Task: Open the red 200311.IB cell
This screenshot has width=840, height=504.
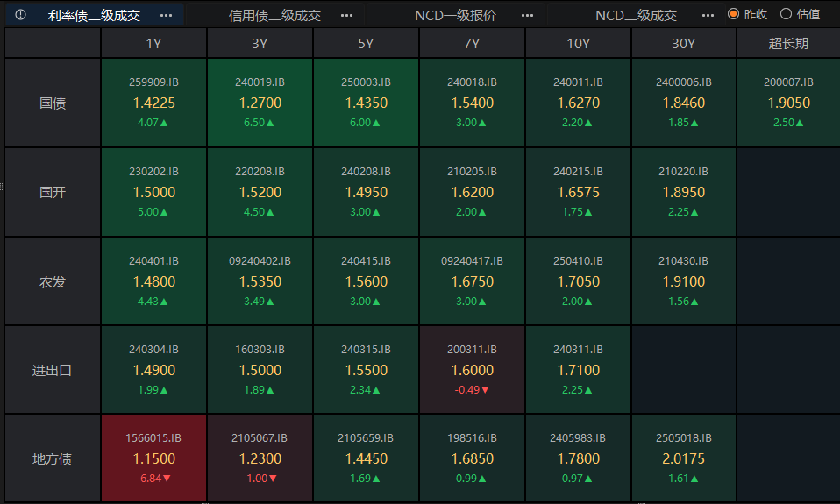Action: 472,370
